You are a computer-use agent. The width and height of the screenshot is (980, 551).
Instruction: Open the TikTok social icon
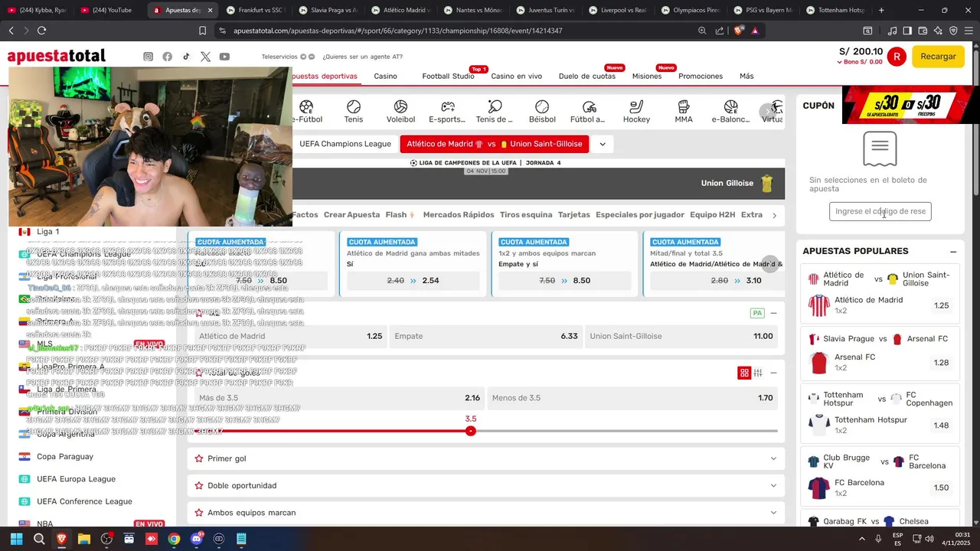click(186, 57)
